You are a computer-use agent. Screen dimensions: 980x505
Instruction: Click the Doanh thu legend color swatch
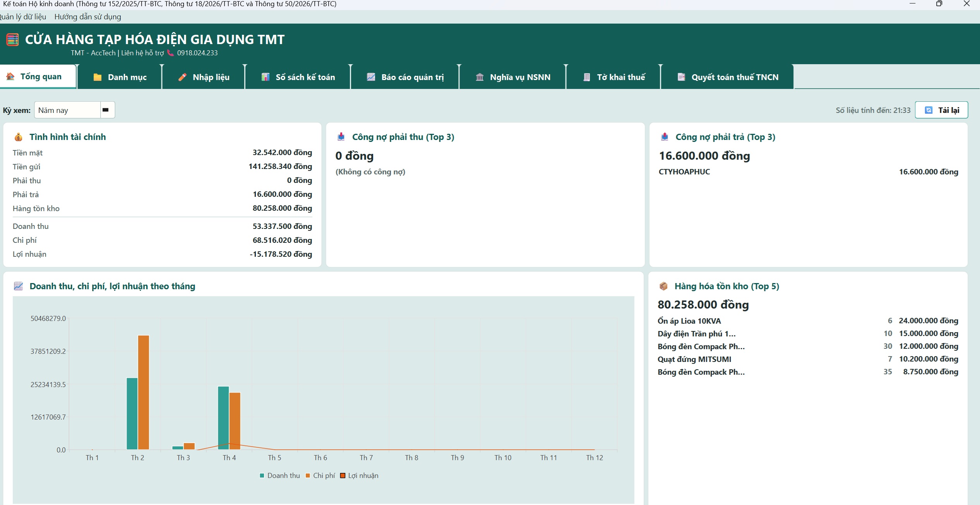(x=262, y=476)
